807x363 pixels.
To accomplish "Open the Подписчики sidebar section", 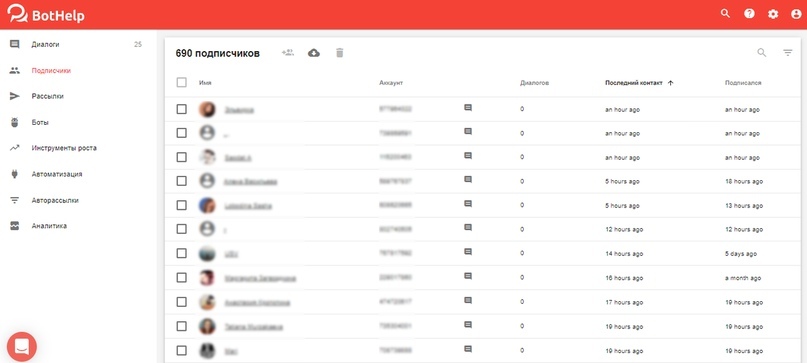I will [51, 71].
